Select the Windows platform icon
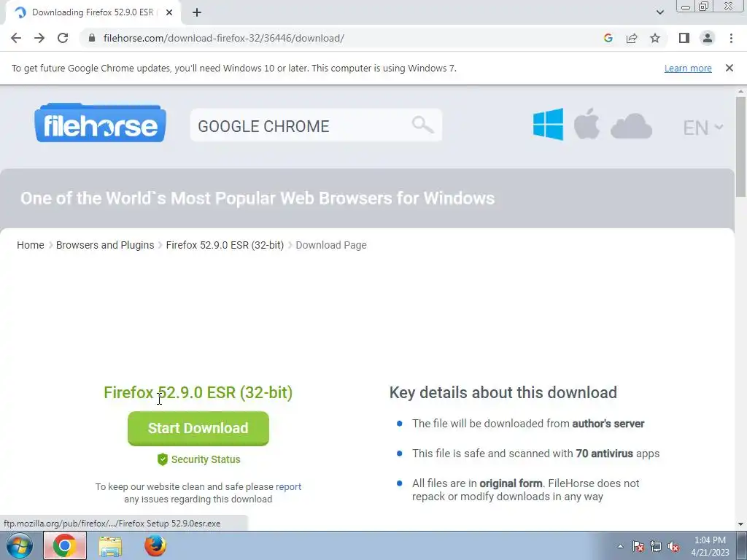Viewport: 747px width, 560px height. pos(548,124)
